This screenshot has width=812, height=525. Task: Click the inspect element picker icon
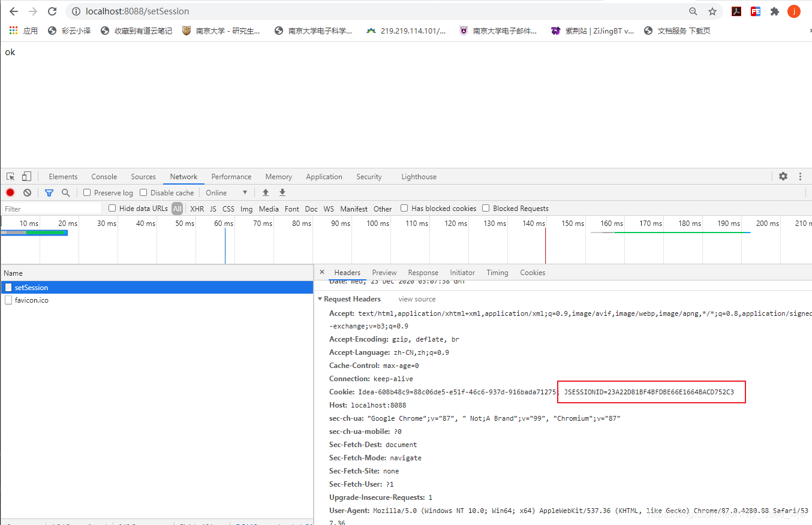point(10,176)
